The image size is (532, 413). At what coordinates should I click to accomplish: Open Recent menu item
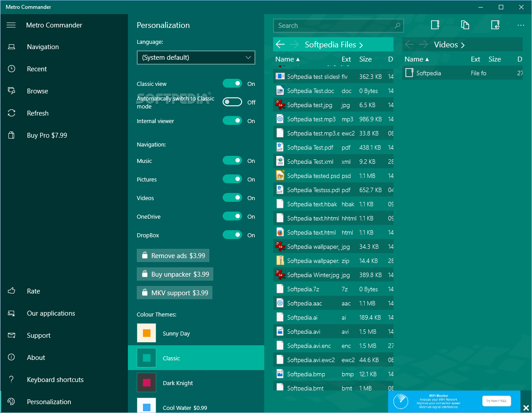[64, 69]
